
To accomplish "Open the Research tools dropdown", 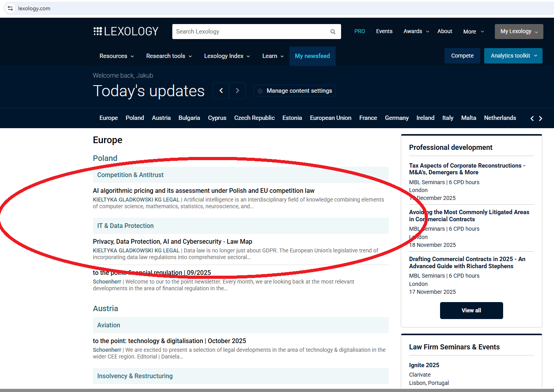I will point(169,56).
